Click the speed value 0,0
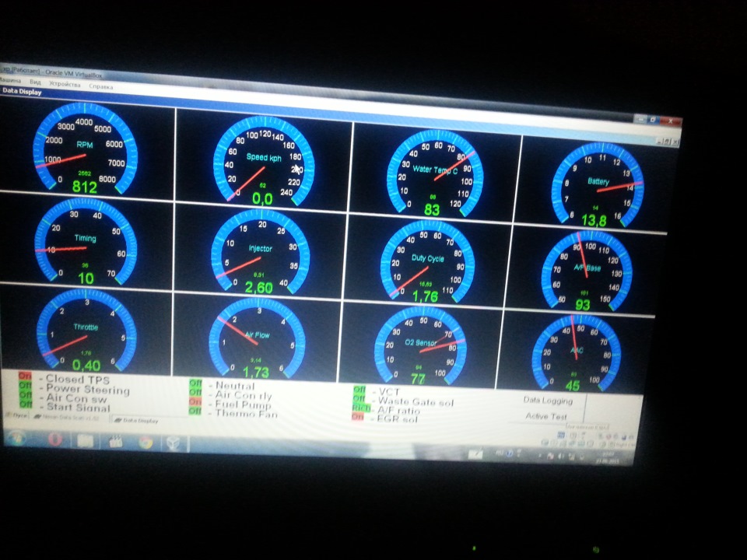 coord(262,199)
